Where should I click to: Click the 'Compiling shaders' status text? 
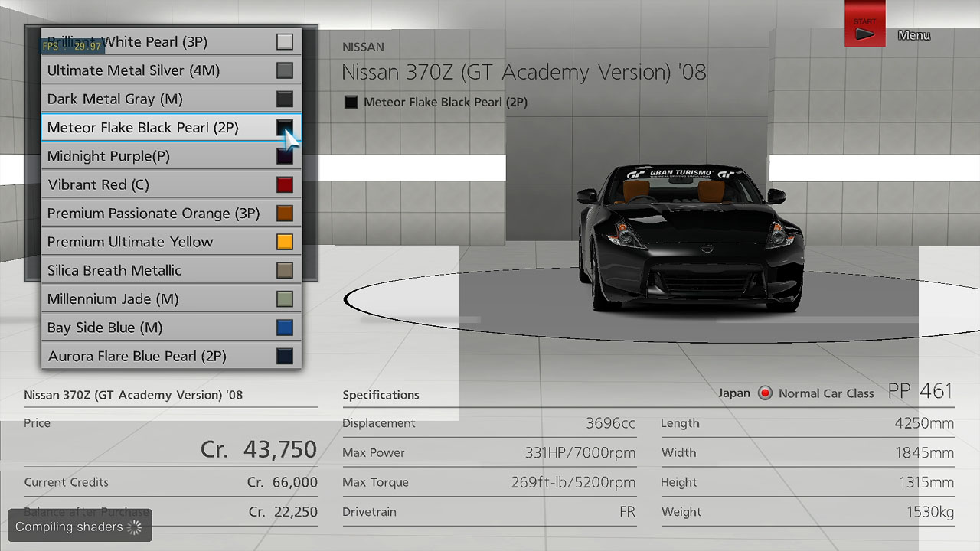click(69, 527)
